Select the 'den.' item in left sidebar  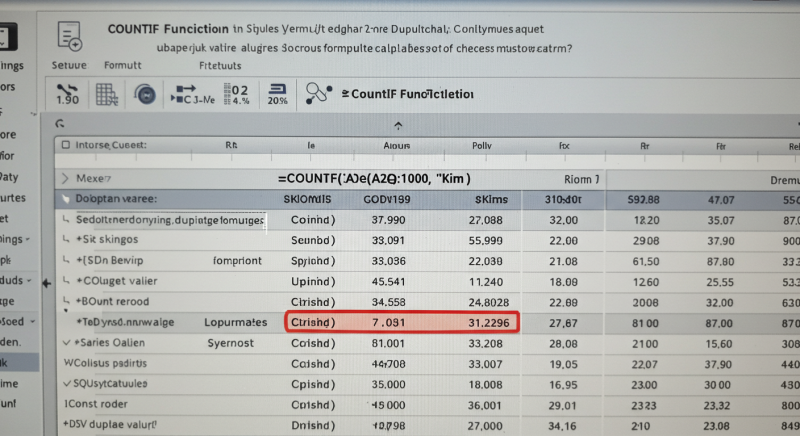click(x=11, y=342)
